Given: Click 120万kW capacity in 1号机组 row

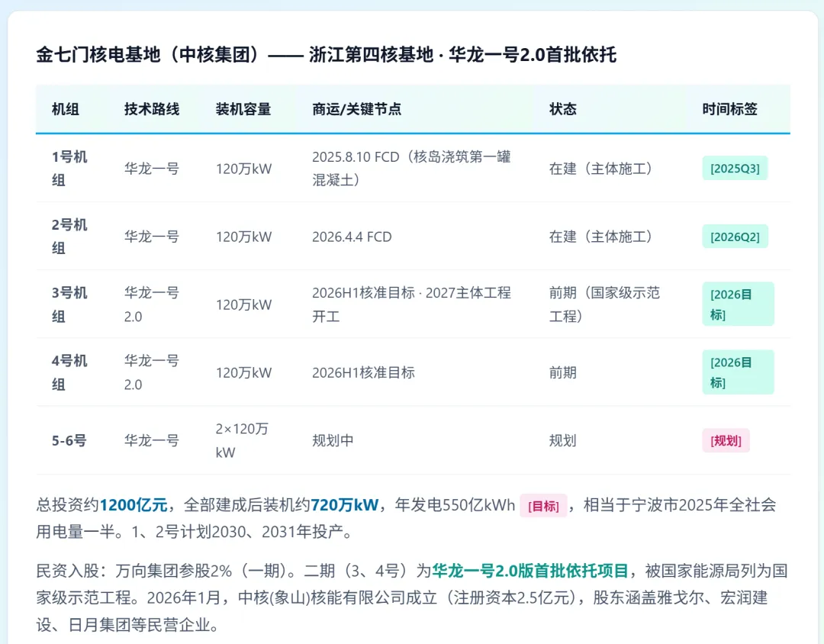Looking at the screenshot, I should 244,169.
